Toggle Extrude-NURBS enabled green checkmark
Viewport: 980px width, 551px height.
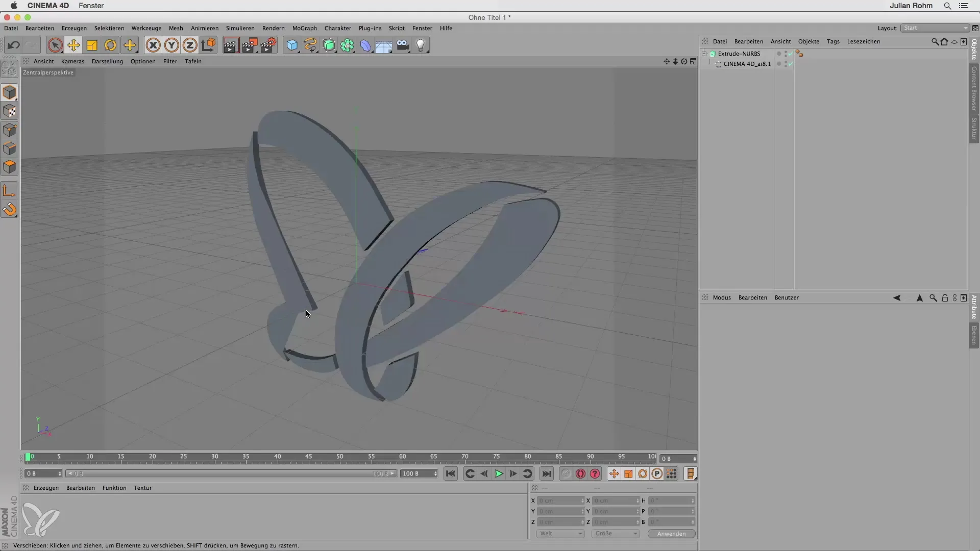pyautogui.click(x=790, y=54)
